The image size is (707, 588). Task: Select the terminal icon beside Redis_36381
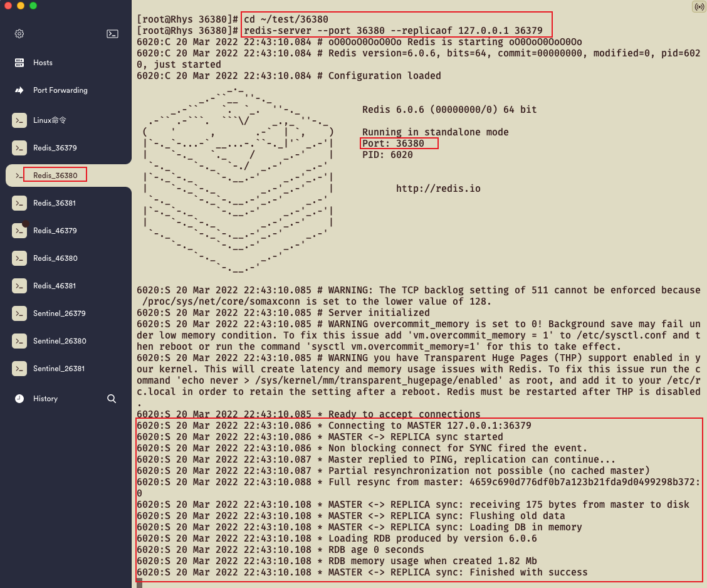[x=19, y=203]
